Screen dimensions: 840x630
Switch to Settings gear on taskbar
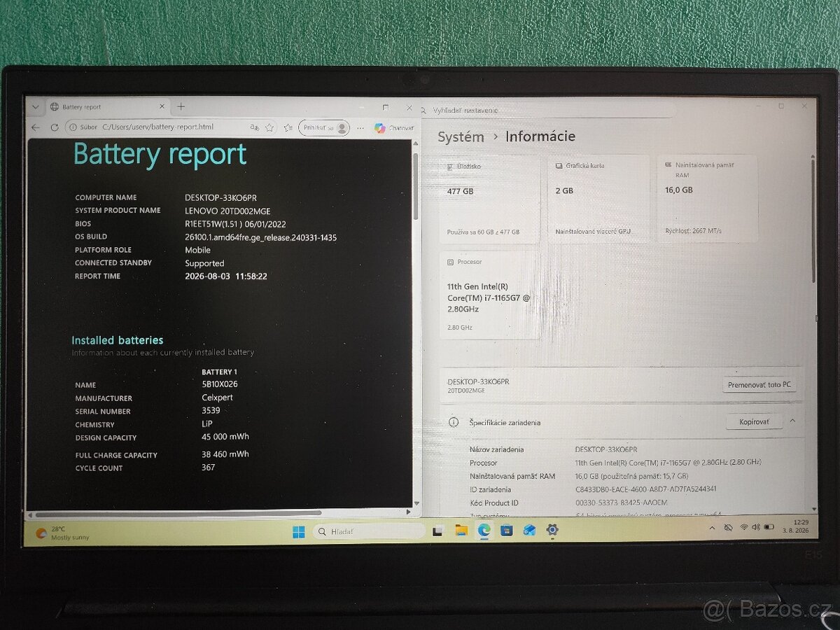tap(552, 530)
